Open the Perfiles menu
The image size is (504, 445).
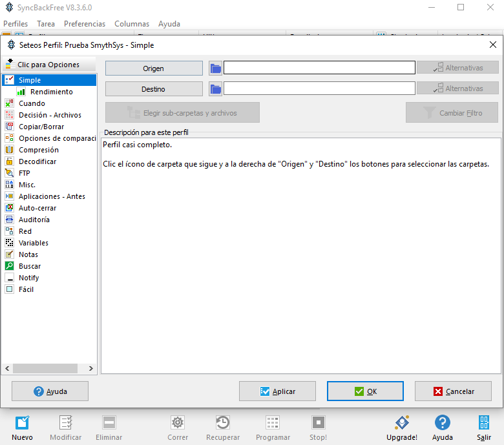[16, 24]
